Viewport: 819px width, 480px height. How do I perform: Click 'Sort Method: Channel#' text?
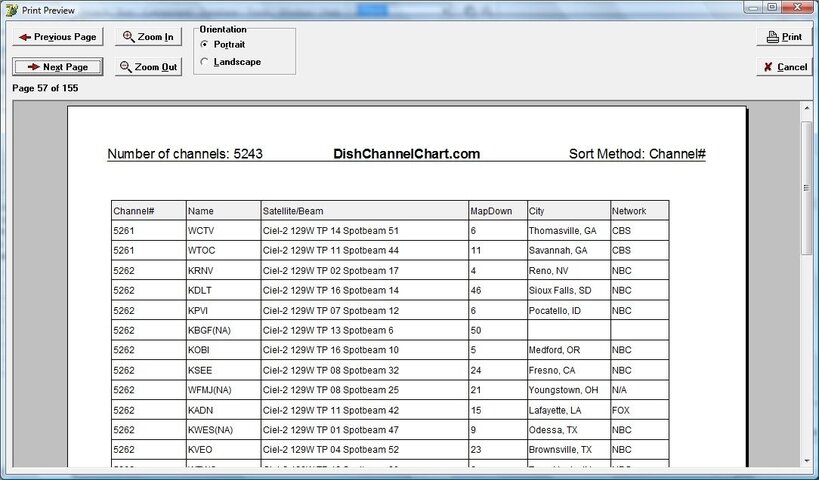(x=637, y=154)
